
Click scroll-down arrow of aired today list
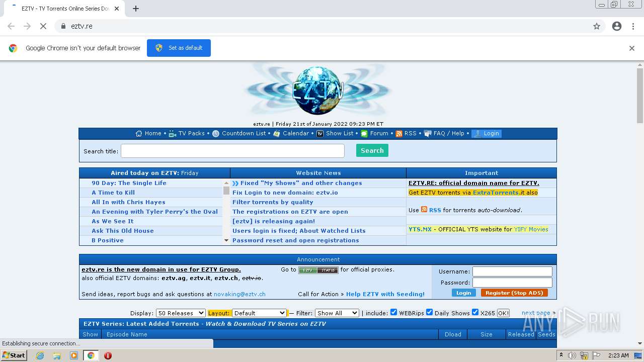(x=226, y=241)
